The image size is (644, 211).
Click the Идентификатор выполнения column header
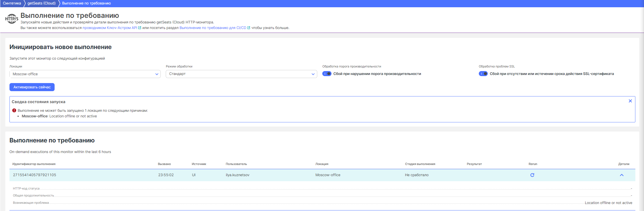point(34,164)
